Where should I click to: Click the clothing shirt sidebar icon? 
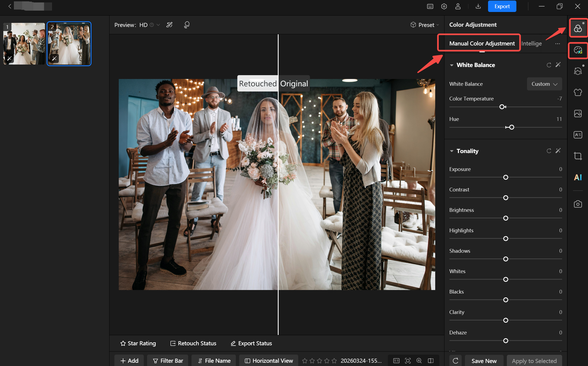point(578,92)
